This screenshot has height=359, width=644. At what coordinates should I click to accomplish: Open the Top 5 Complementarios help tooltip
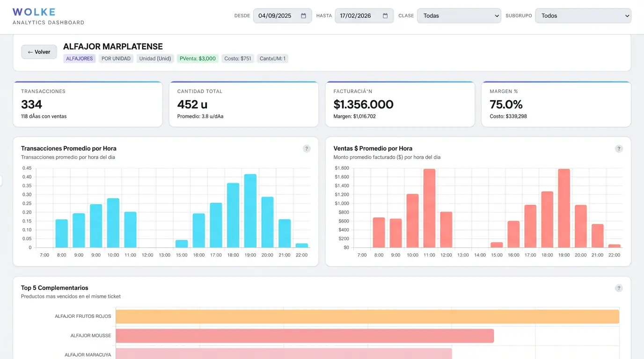[619, 288]
